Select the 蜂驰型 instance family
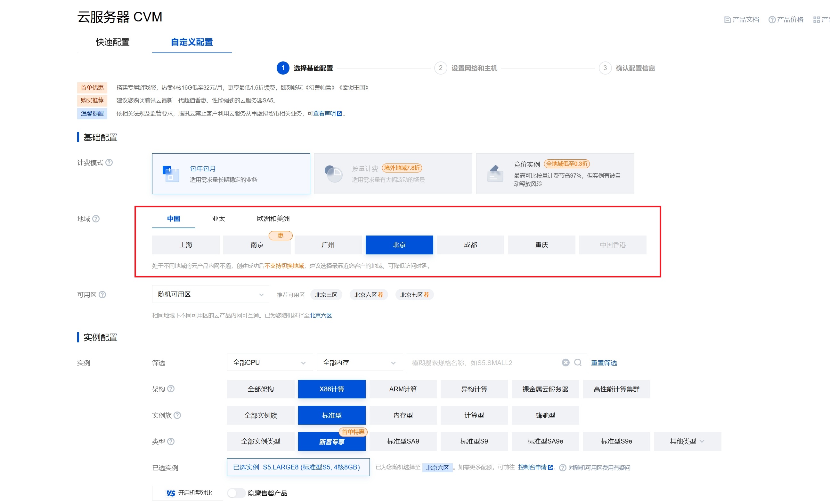Screen dimensions: 830x504 click(545, 415)
